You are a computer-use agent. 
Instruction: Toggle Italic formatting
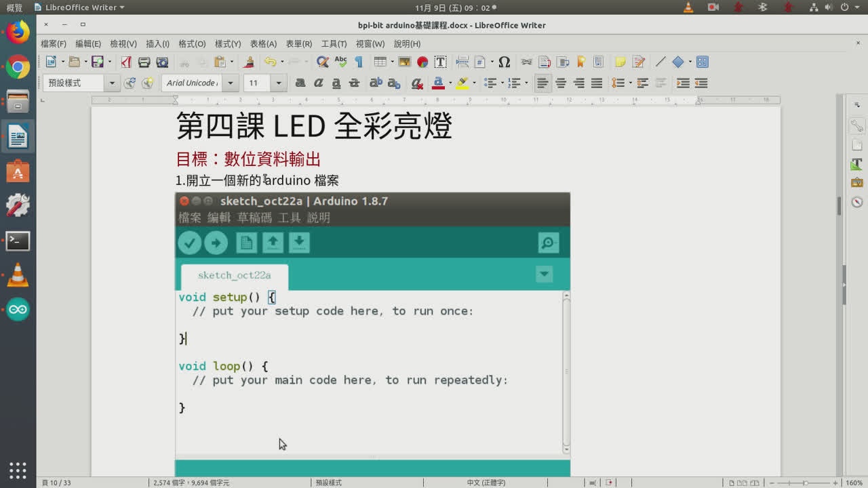(318, 83)
